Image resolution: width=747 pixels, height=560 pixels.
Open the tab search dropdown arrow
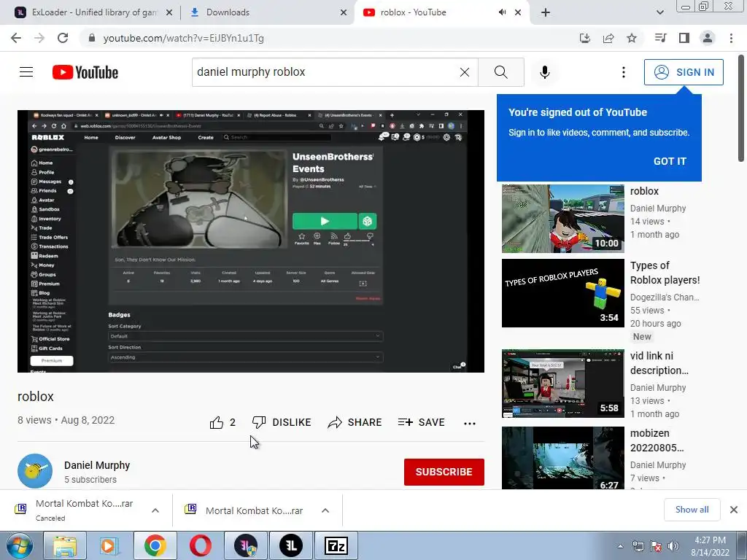pyautogui.click(x=659, y=12)
